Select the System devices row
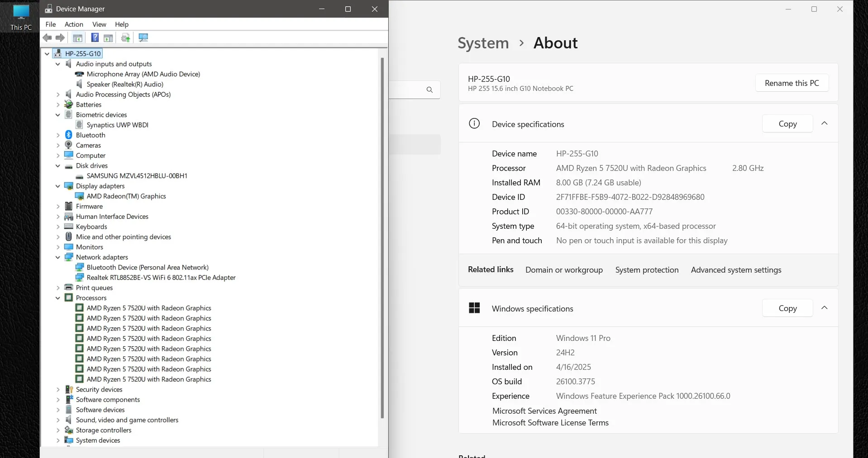The image size is (868, 458). click(x=98, y=440)
